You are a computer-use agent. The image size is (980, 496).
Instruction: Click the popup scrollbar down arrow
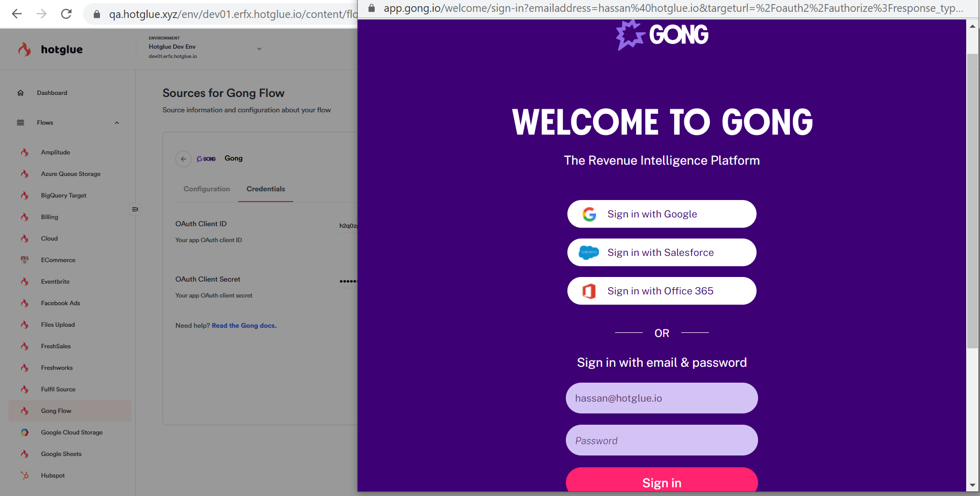(972, 485)
